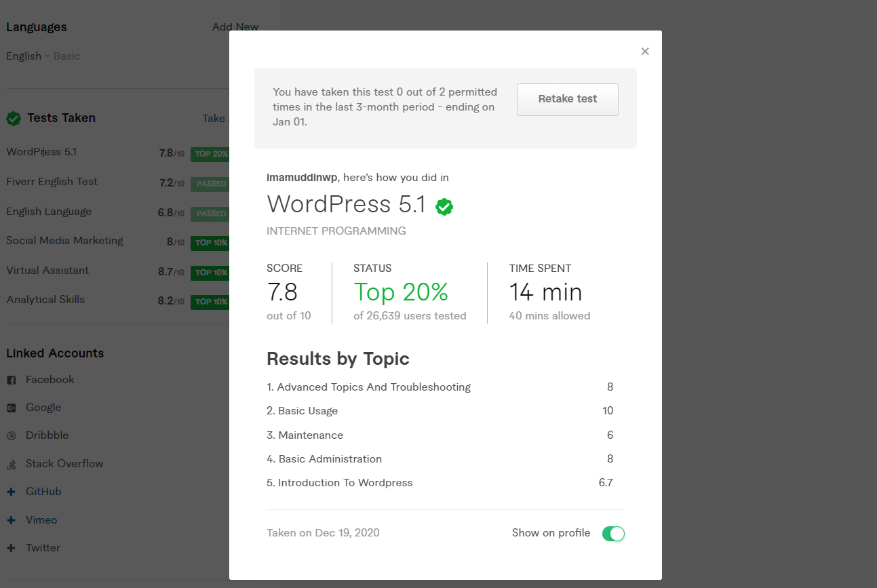
Task: Click the plus icon next to GitHub
Action: click(x=11, y=492)
